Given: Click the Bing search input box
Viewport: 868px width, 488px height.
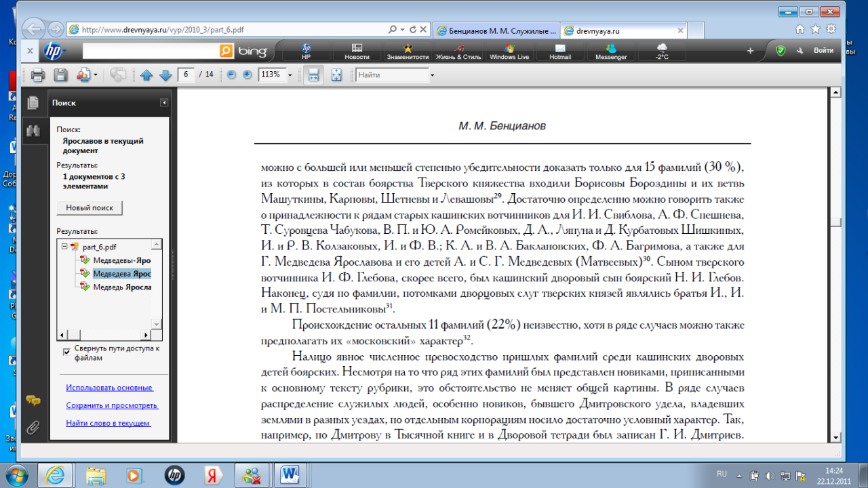Looking at the screenshot, I should 151,51.
